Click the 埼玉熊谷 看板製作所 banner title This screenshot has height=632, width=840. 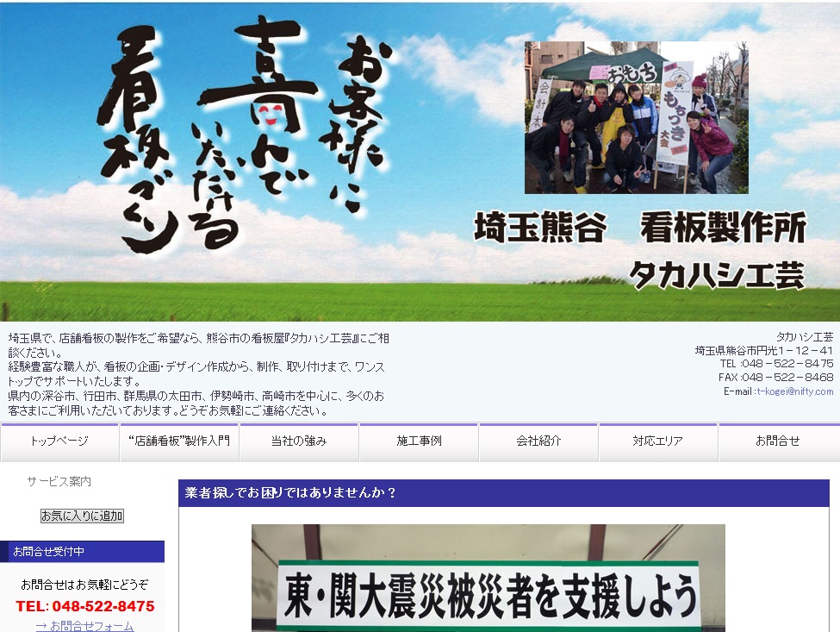pyautogui.click(x=640, y=228)
